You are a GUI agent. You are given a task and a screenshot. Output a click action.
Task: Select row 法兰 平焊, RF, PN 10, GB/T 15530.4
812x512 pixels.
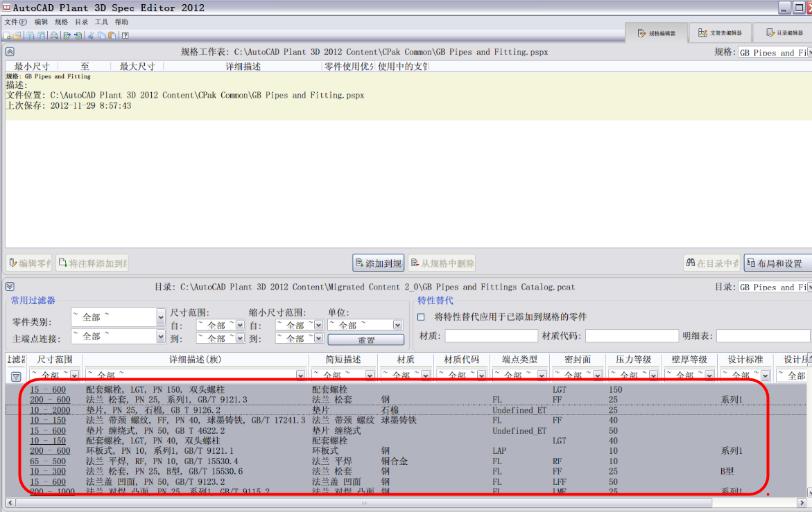pyautogui.click(x=406, y=461)
